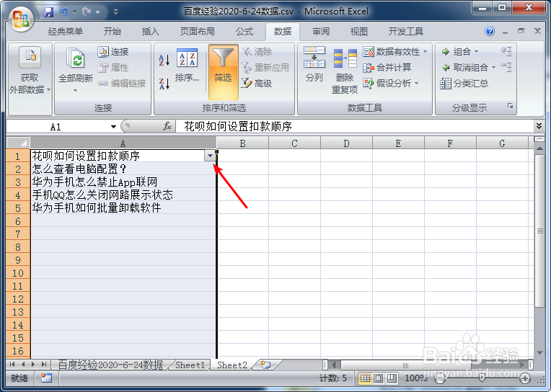551x392 pixels.
Task: Open Advanced filter options
Action: coord(257,84)
